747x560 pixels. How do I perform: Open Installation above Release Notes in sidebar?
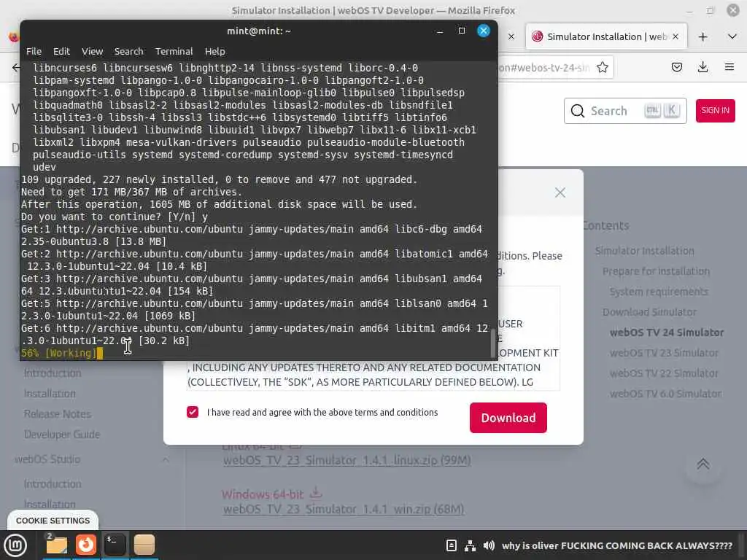50,394
